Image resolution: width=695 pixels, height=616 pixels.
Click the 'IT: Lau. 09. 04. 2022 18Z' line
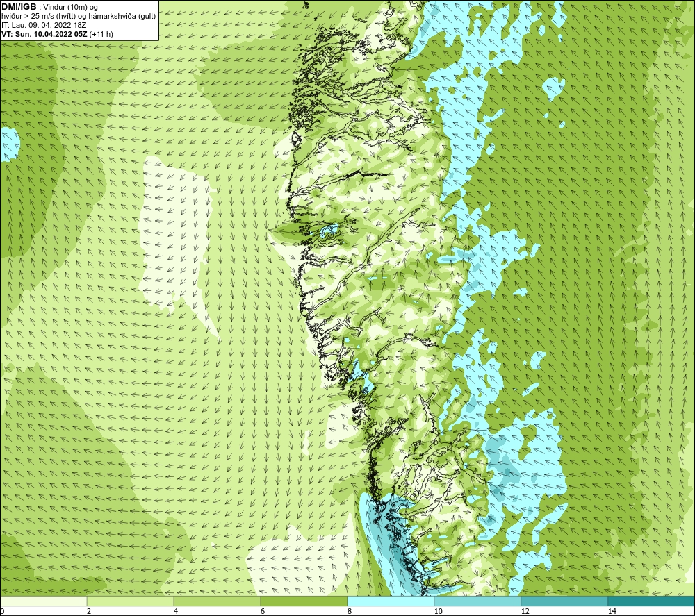pyautogui.click(x=43, y=25)
